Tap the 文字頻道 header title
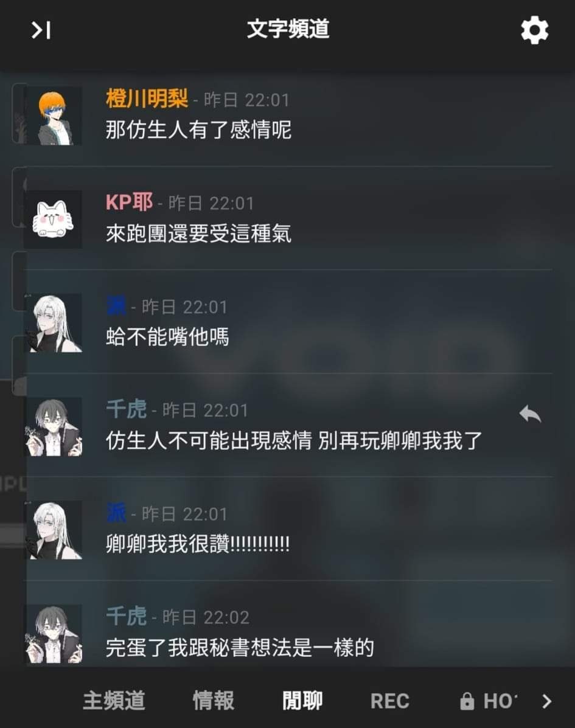The width and height of the screenshot is (575, 728). click(x=288, y=29)
